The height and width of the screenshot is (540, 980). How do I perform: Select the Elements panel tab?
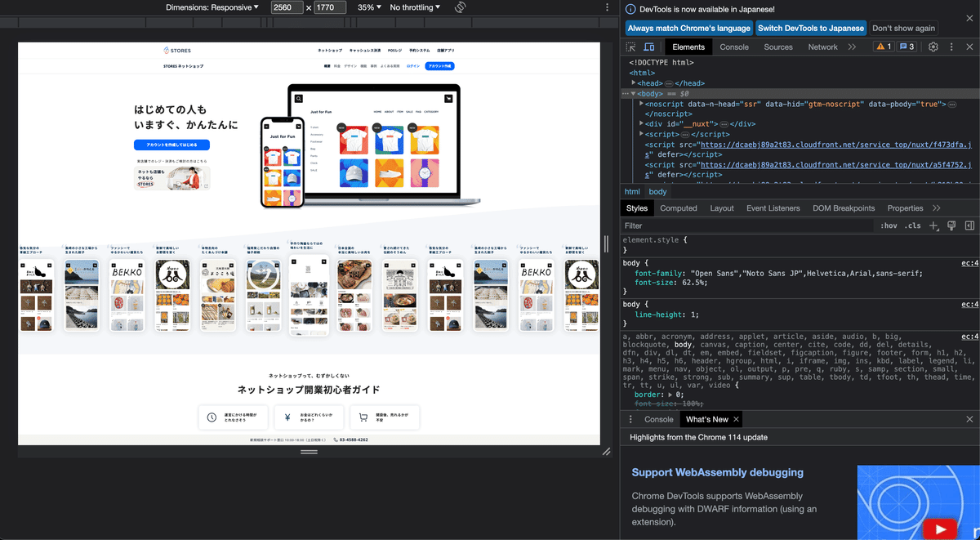688,47
